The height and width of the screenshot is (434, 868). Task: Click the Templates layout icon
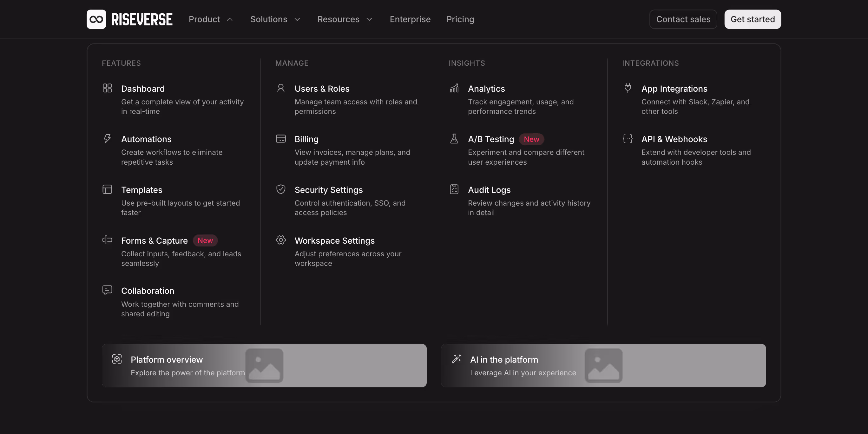[x=107, y=189]
